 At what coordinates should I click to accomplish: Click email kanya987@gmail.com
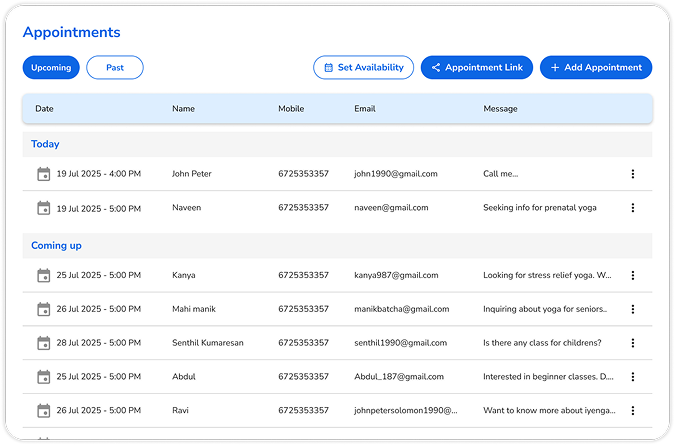pos(396,275)
